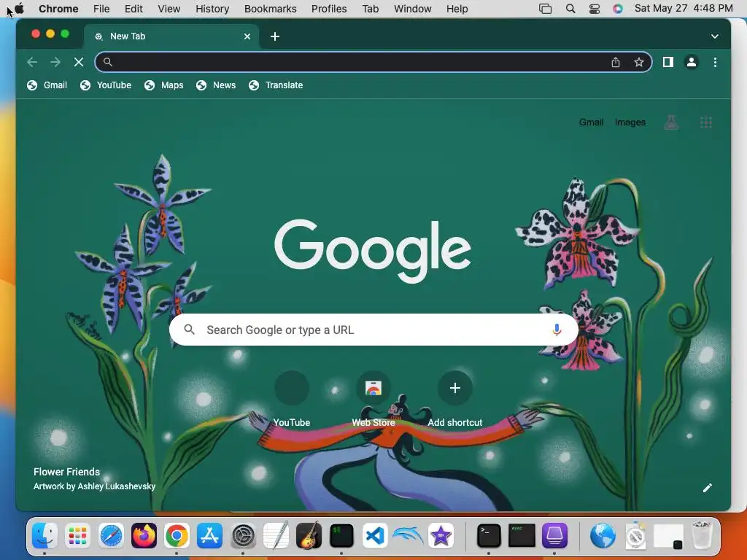
Task: Click the Gmail link on the Google page
Action: coord(591,122)
